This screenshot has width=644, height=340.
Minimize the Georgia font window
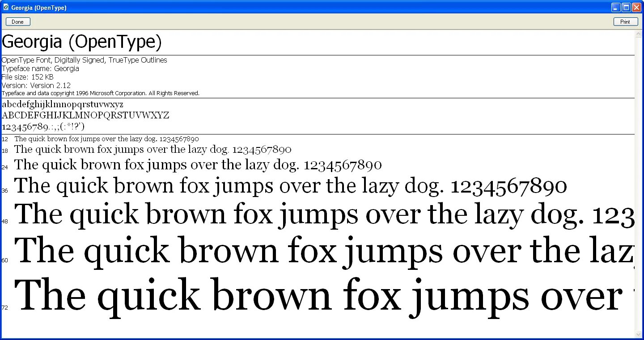click(x=616, y=7)
